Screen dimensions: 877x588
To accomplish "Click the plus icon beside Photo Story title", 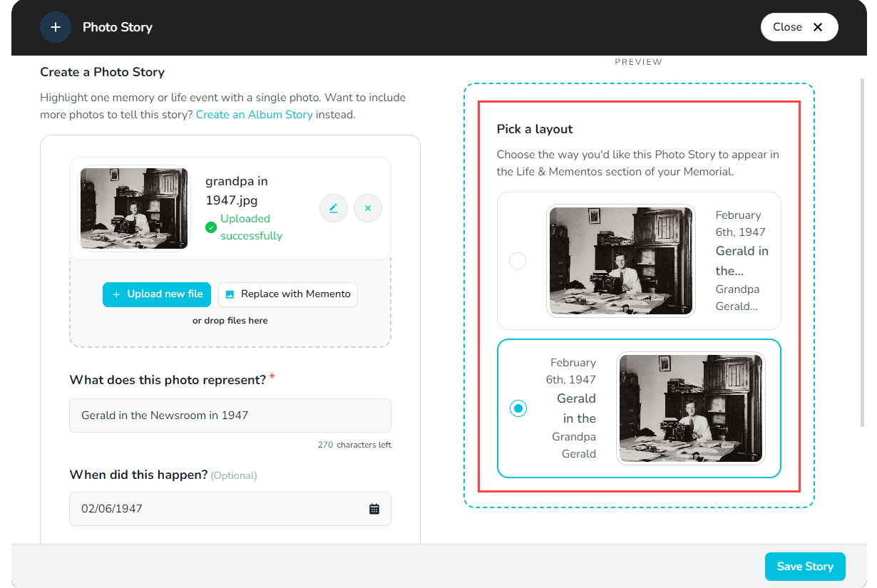I will tap(56, 27).
